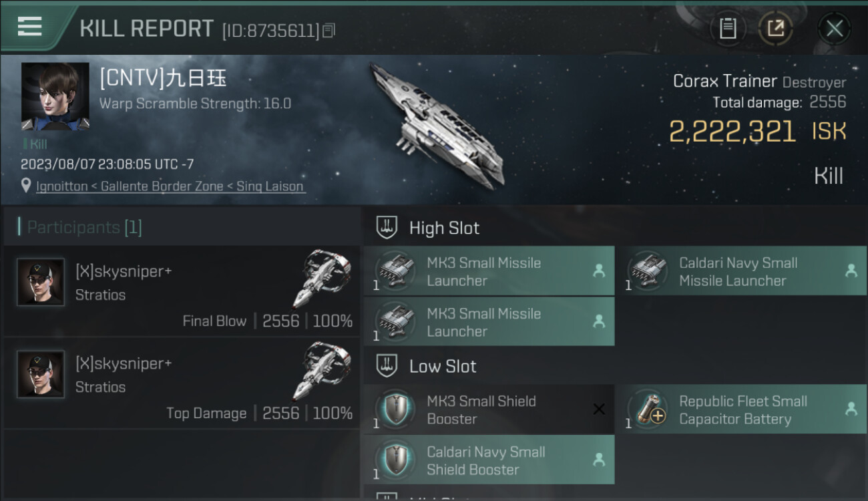
Task: Inspect Top Damage Stratios ship icon
Action: (322, 371)
